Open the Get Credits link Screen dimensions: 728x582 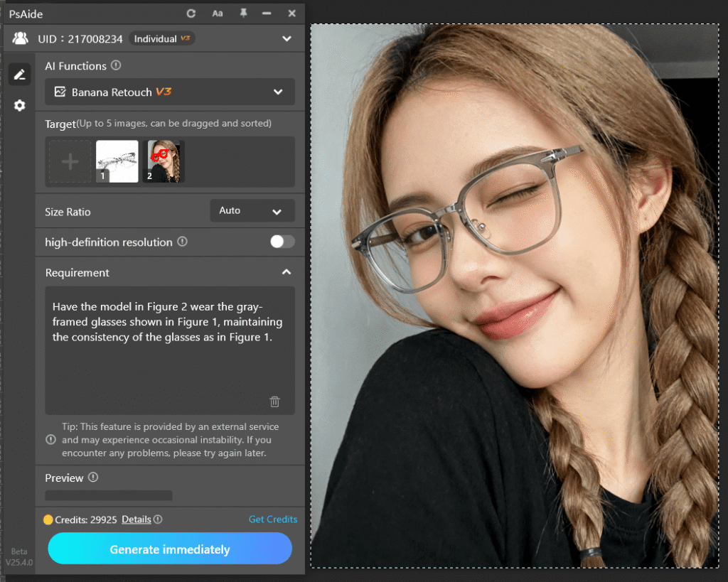pos(273,519)
